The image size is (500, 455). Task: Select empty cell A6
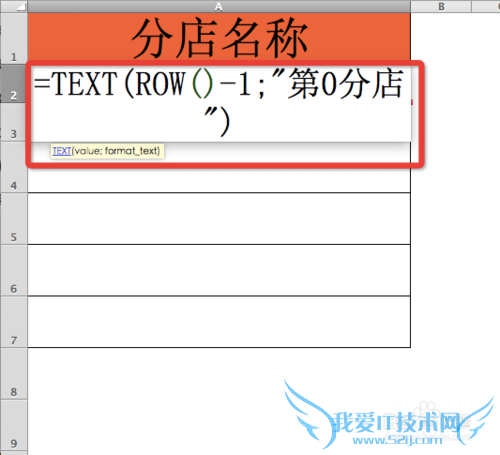coord(219,270)
